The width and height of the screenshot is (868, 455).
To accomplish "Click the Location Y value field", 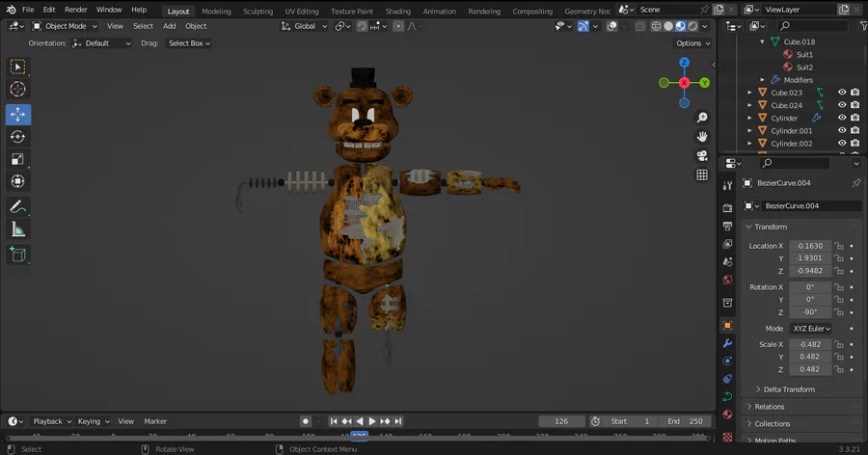I will (810, 258).
